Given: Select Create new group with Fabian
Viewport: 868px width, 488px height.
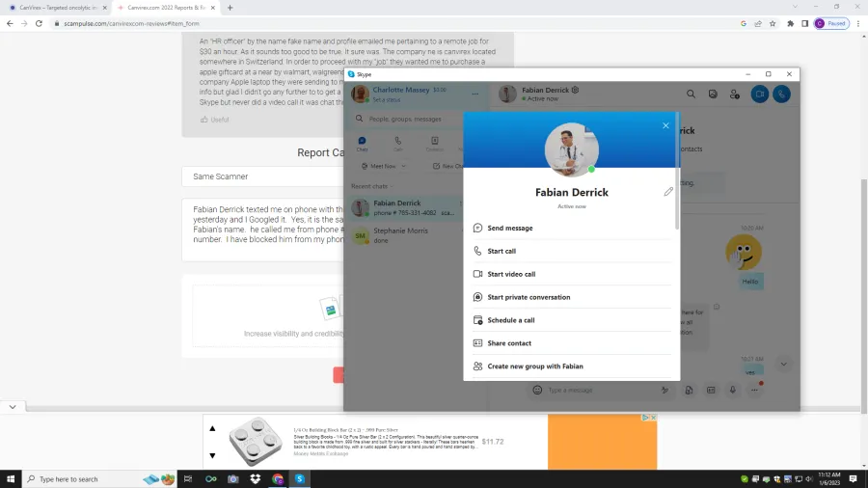Looking at the screenshot, I should click(571, 366).
